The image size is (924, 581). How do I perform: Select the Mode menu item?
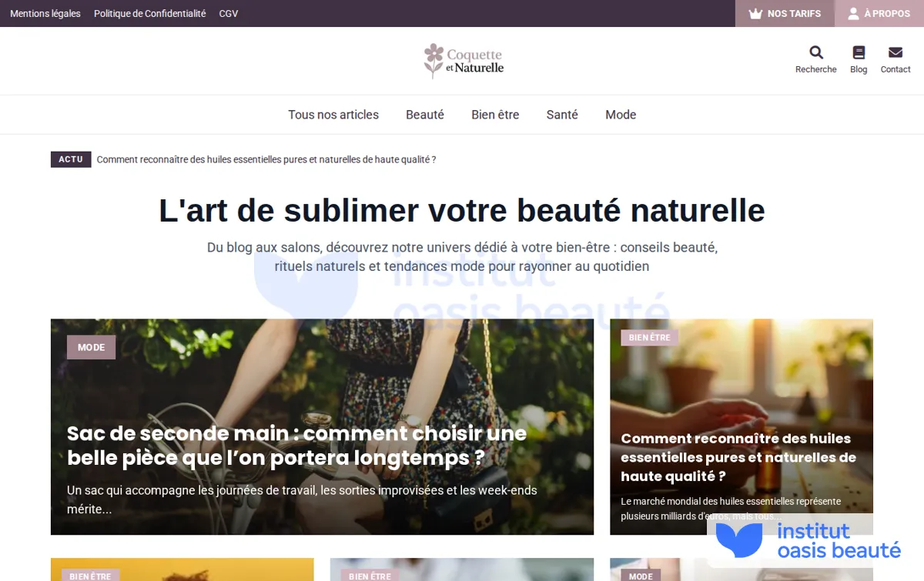pyautogui.click(x=621, y=115)
